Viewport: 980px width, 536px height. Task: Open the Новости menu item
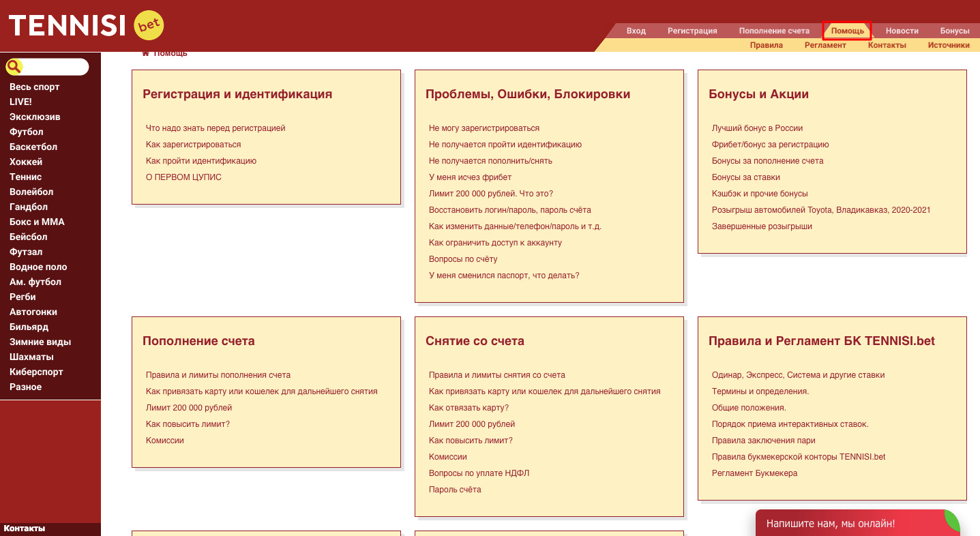pos(902,31)
